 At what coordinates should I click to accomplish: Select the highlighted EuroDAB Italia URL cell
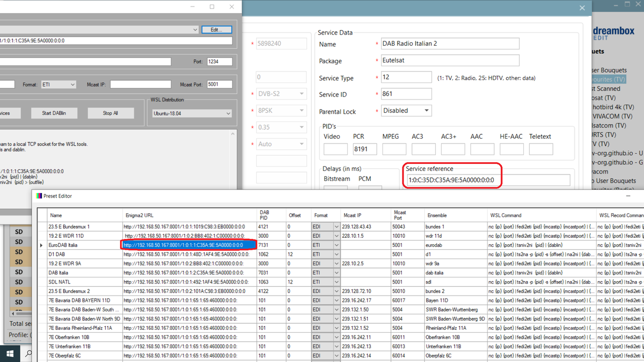coord(189,245)
